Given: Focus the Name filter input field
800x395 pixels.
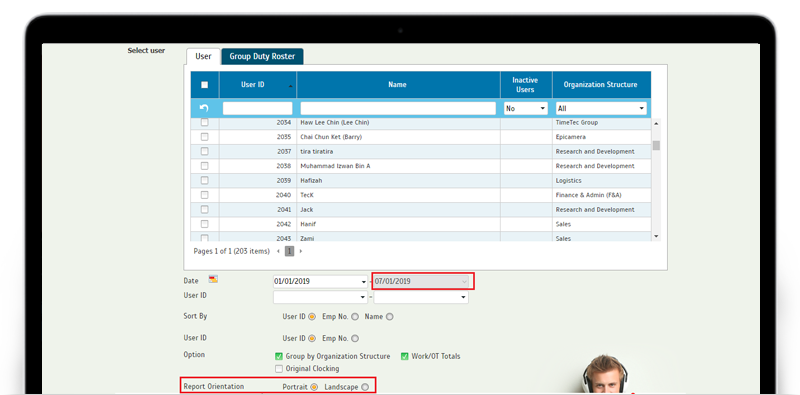Looking at the screenshot, I should 398,108.
